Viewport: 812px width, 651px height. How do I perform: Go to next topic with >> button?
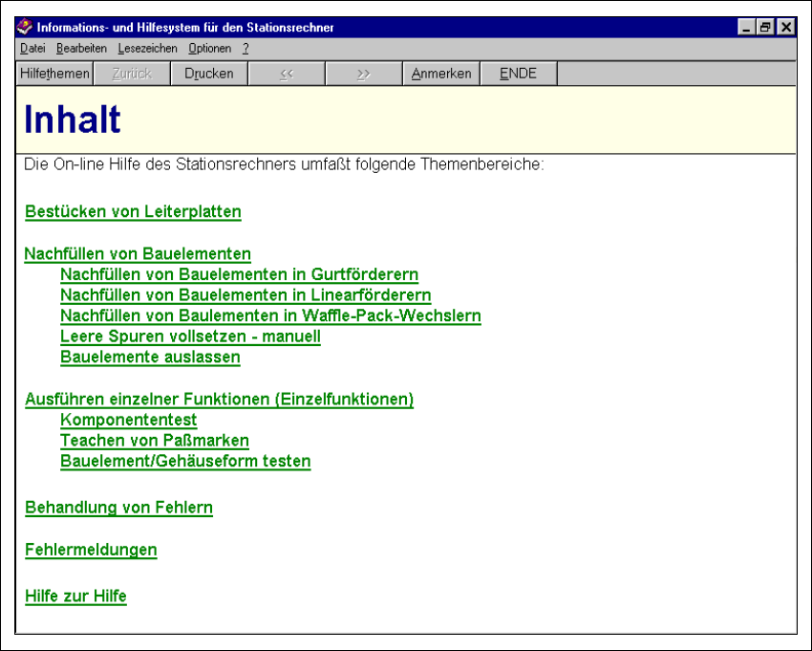click(364, 74)
